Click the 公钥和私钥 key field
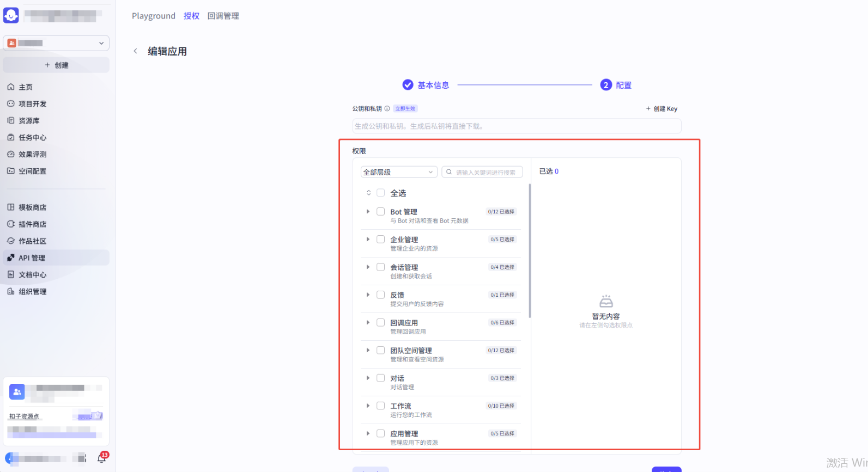Image resolution: width=868 pixels, height=472 pixels. point(517,126)
